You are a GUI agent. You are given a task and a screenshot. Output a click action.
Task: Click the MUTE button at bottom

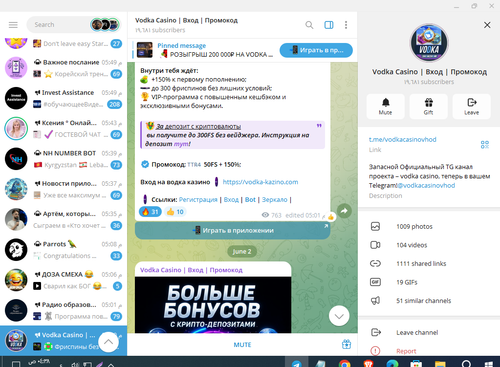point(242,345)
